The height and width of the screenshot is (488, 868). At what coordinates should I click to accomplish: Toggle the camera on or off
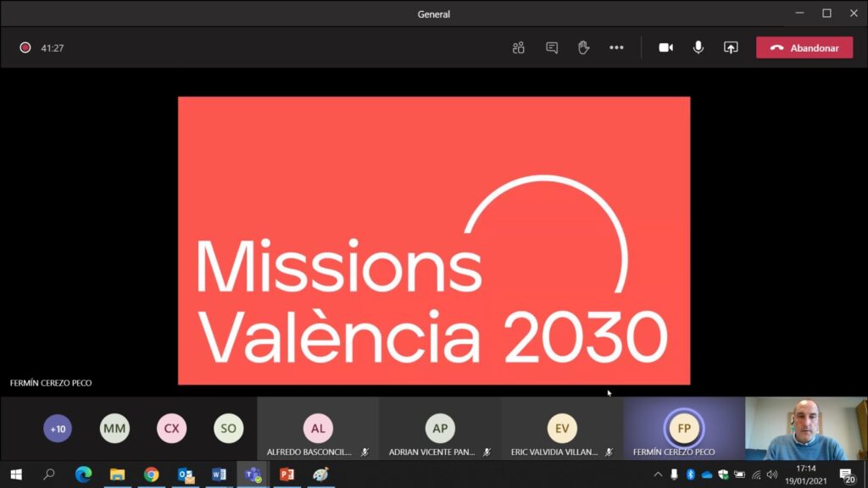pos(666,47)
